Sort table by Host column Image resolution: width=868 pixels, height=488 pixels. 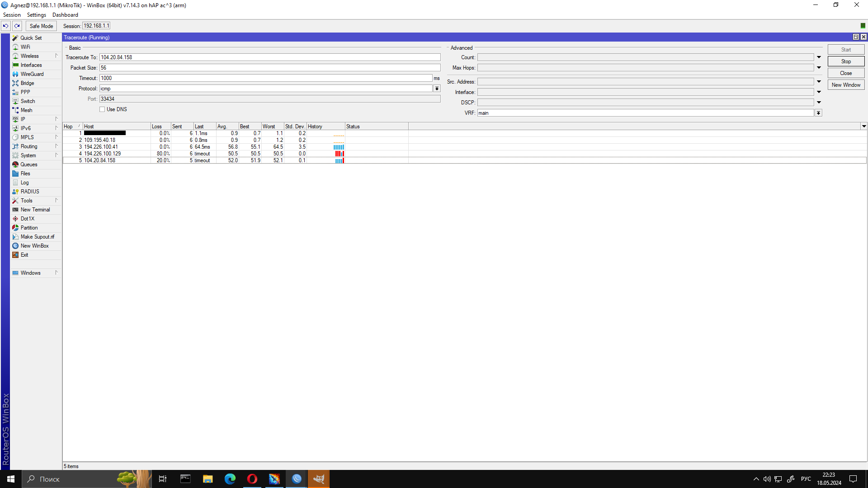click(x=117, y=127)
